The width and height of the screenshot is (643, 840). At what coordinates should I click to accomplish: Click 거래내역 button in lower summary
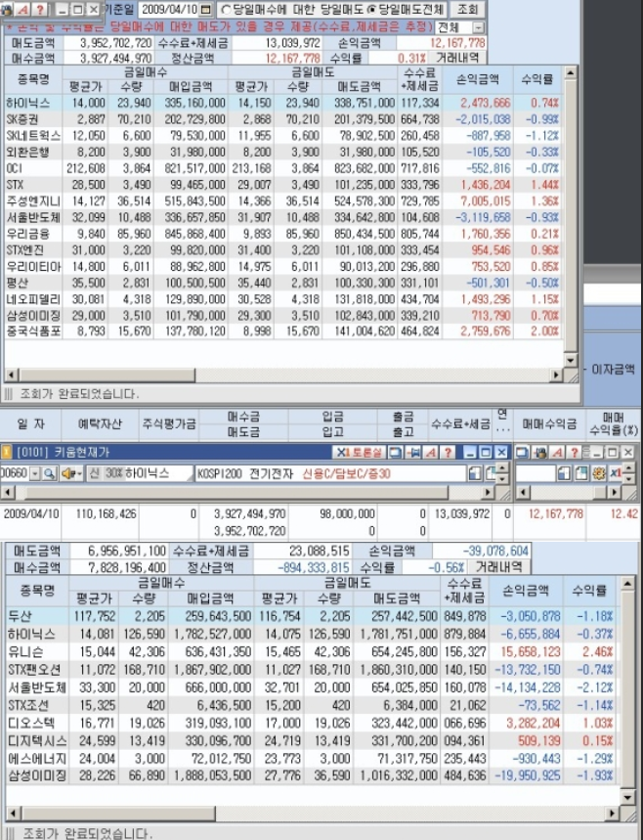pyautogui.click(x=499, y=567)
